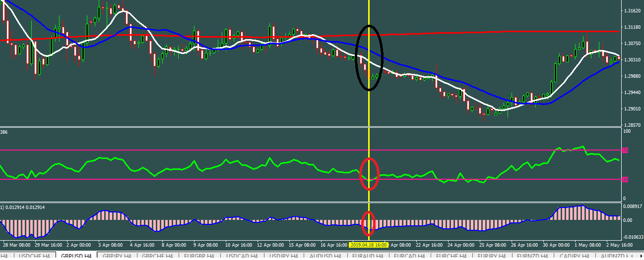Click the yellow 2019.04.18 16:00 date label
This screenshot has height=260, width=644.
(369, 245)
